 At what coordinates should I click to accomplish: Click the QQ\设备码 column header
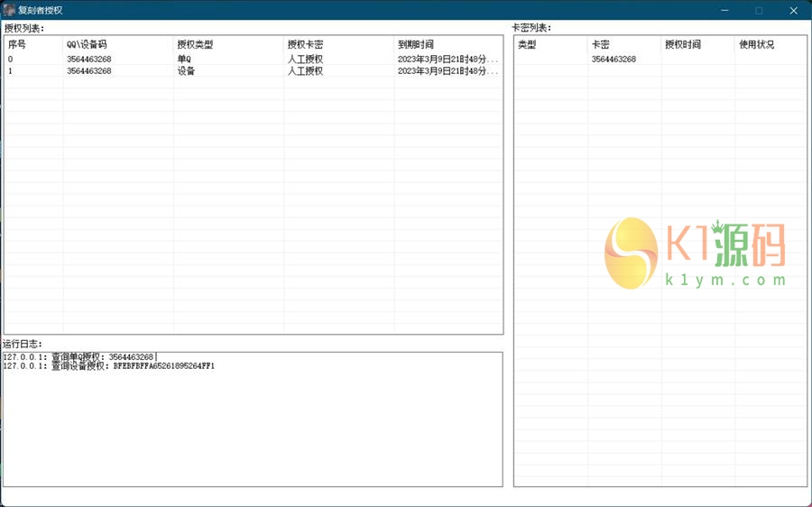tap(87, 44)
